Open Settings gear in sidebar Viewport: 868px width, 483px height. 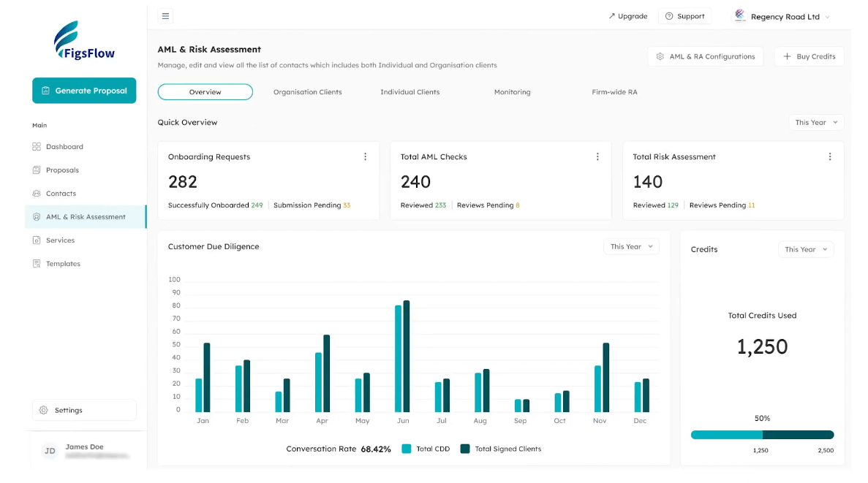(44, 410)
